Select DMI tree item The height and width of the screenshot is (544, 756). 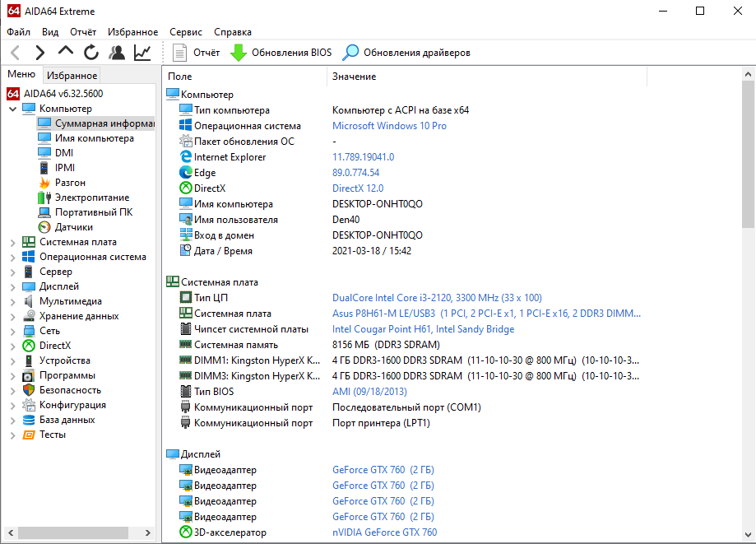tap(63, 153)
